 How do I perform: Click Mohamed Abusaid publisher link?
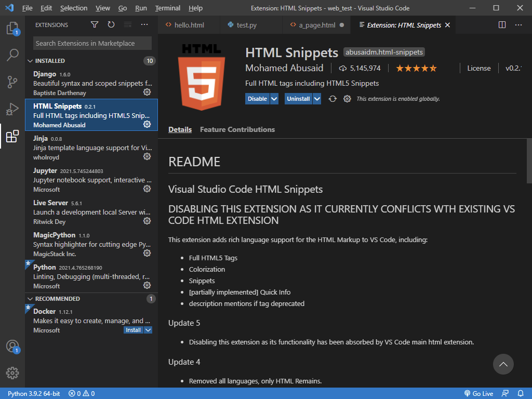(x=284, y=68)
